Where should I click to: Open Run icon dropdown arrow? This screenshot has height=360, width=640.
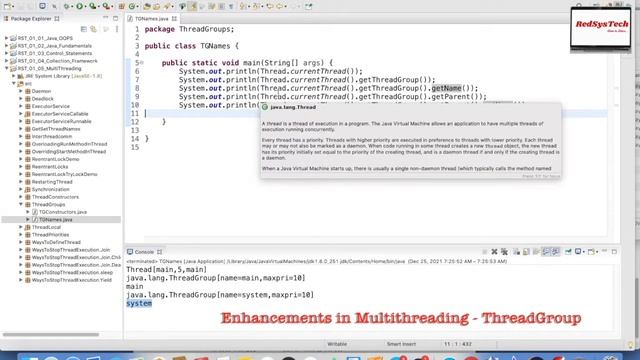coord(85,7)
